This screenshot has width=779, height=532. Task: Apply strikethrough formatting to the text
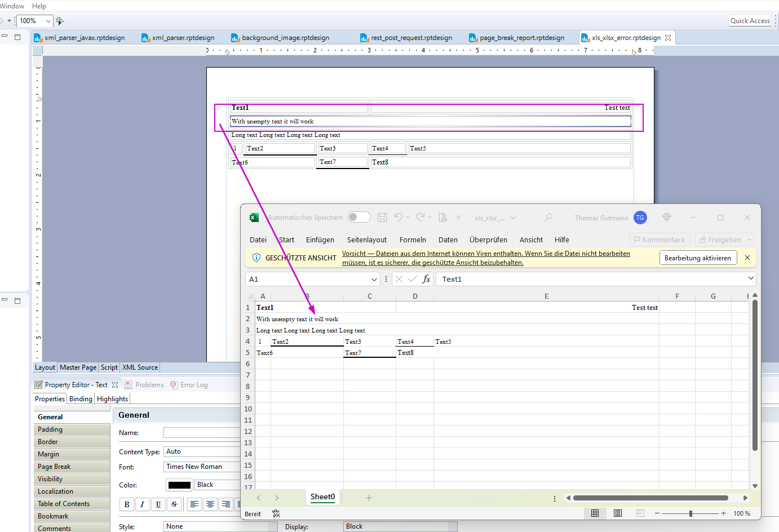coord(174,504)
